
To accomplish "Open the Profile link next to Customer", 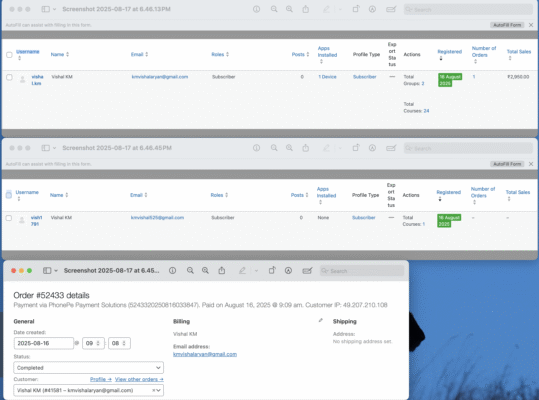I will click(x=101, y=379).
